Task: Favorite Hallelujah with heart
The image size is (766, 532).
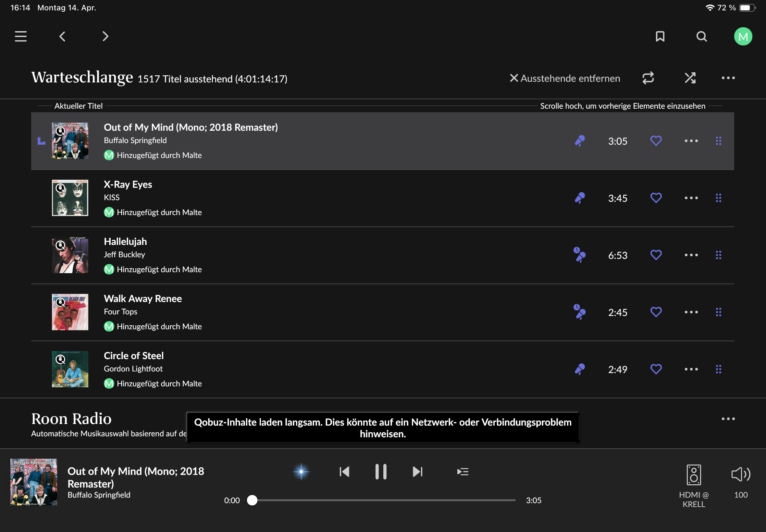Action: 656,255
